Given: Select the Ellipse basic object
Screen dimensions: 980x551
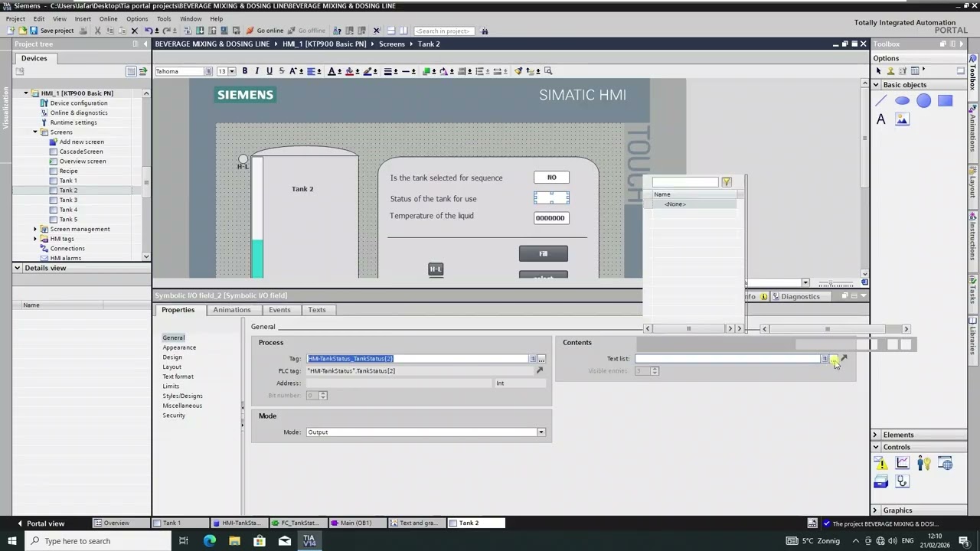Looking at the screenshot, I should tap(902, 100).
